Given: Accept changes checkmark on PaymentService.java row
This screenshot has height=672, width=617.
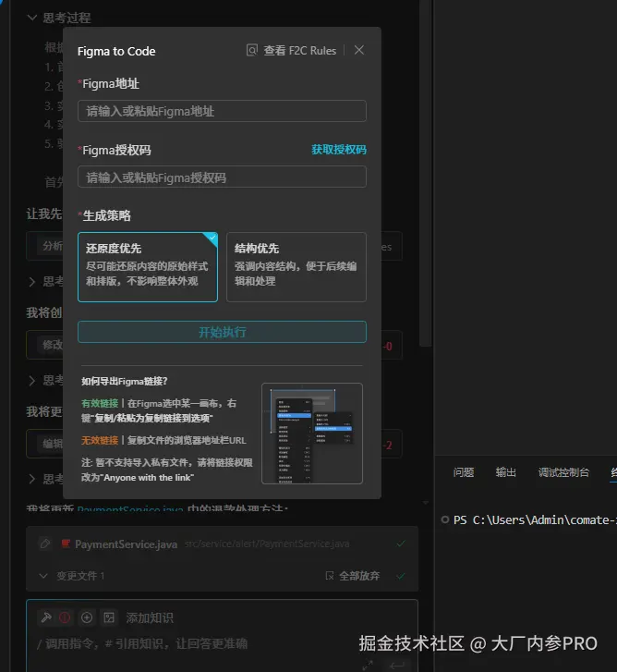Looking at the screenshot, I should 400,544.
